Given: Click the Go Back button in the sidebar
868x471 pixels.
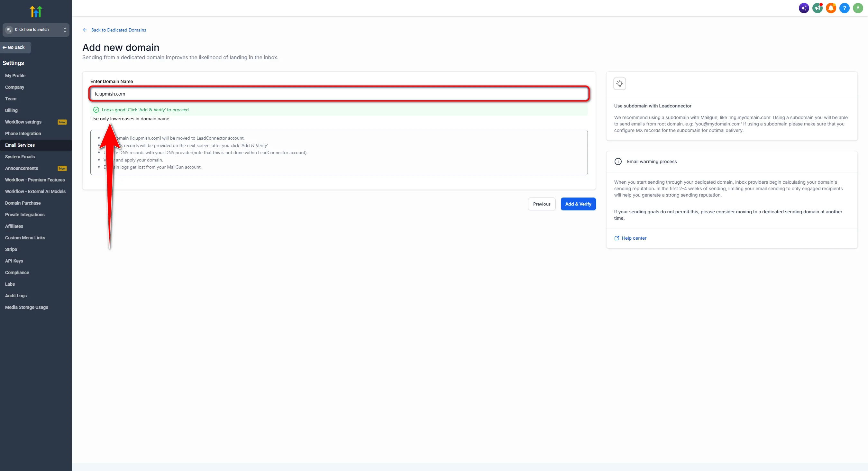Looking at the screenshot, I should tap(15, 48).
